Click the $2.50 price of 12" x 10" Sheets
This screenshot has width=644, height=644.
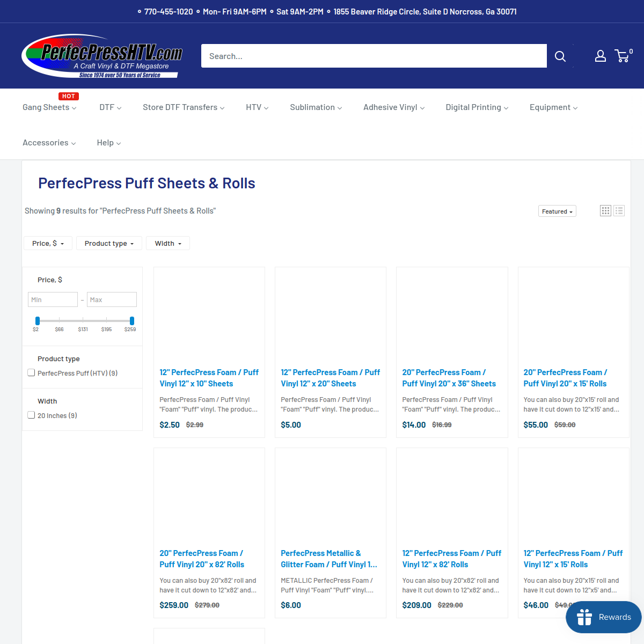point(170,425)
